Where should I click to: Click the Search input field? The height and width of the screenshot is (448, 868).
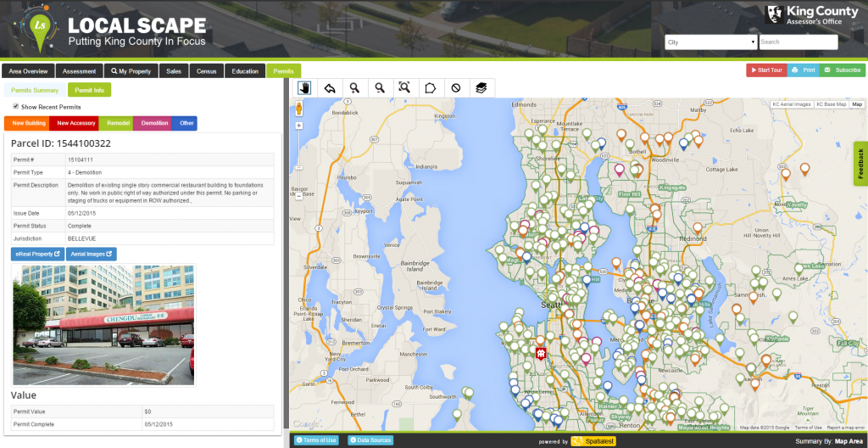click(798, 42)
